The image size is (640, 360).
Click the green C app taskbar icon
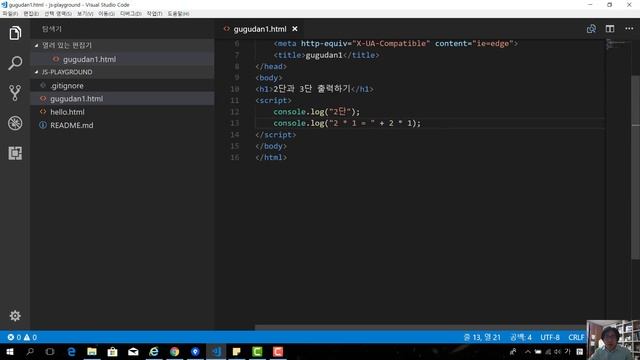click(257, 351)
